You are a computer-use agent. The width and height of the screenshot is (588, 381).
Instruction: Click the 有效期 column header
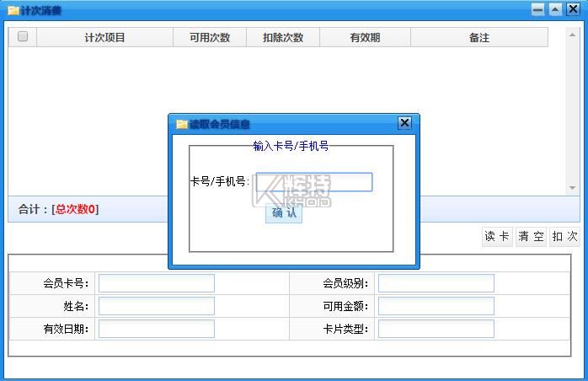(365, 38)
